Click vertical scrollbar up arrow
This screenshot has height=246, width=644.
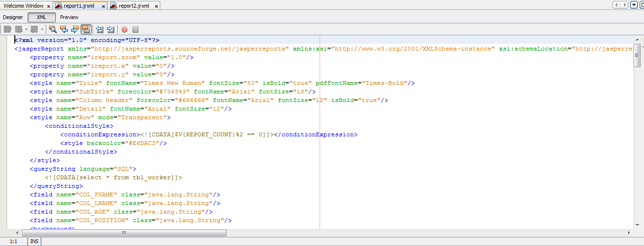coord(637,40)
